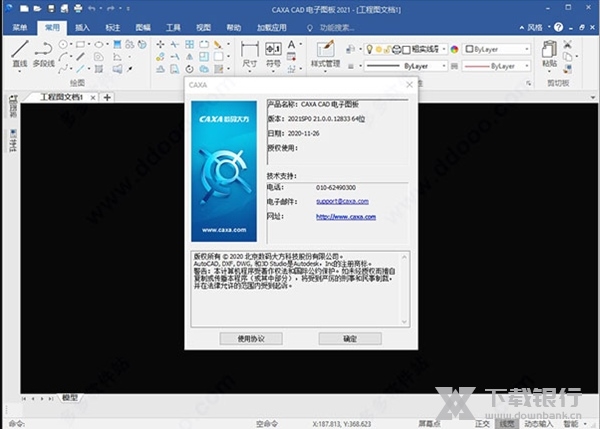Screen dimensions: 600x429
Task: Switch to the 标注 ribbon tab
Action: tap(112, 27)
